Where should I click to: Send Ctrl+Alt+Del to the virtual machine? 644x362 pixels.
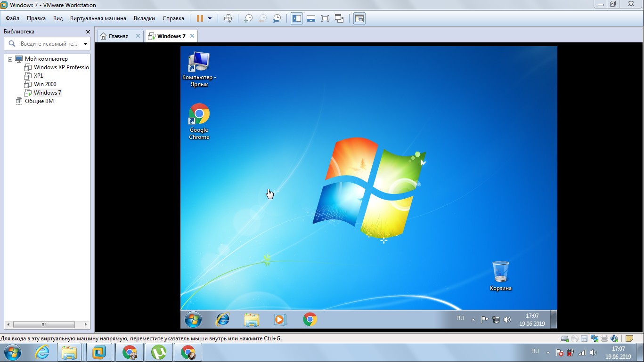[228, 18]
